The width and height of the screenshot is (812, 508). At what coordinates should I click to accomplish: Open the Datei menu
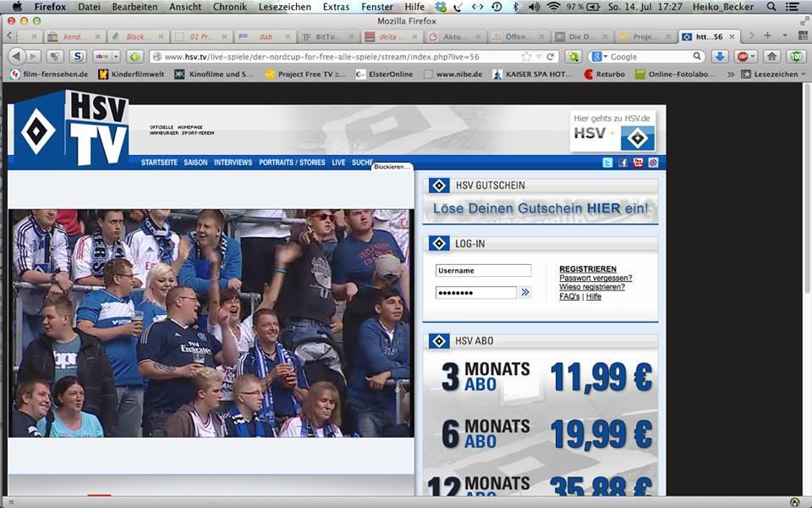coord(89,7)
